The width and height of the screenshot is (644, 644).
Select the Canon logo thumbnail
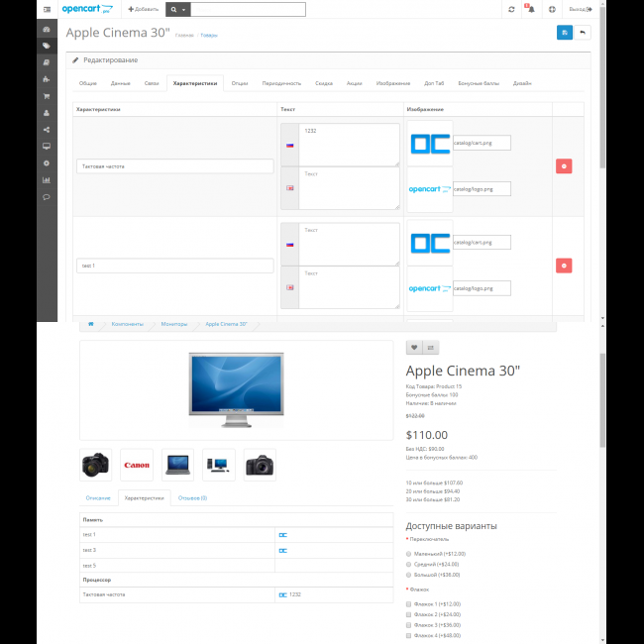point(136,465)
